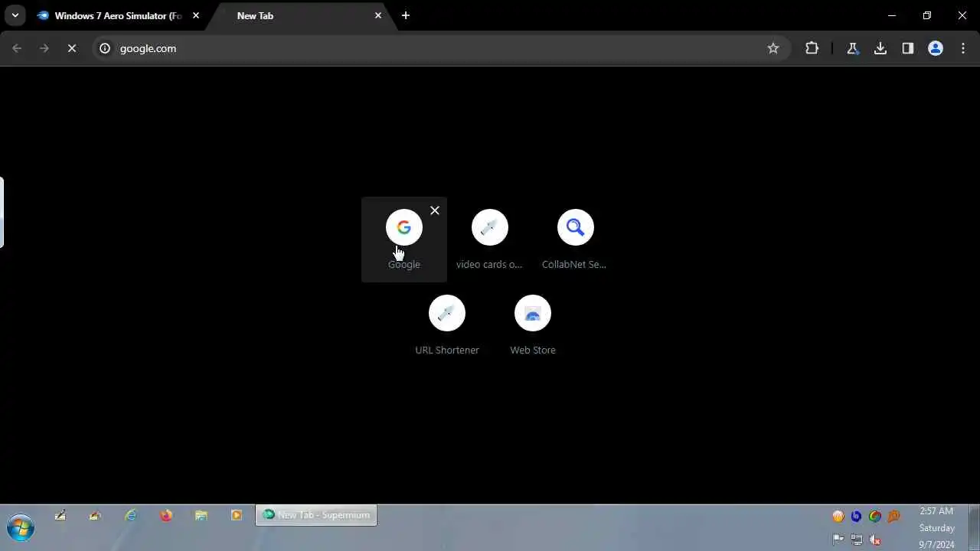Launch Internet Explorer from taskbar
The width and height of the screenshot is (980, 551).
pyautogui.click(x=131, y=515)
